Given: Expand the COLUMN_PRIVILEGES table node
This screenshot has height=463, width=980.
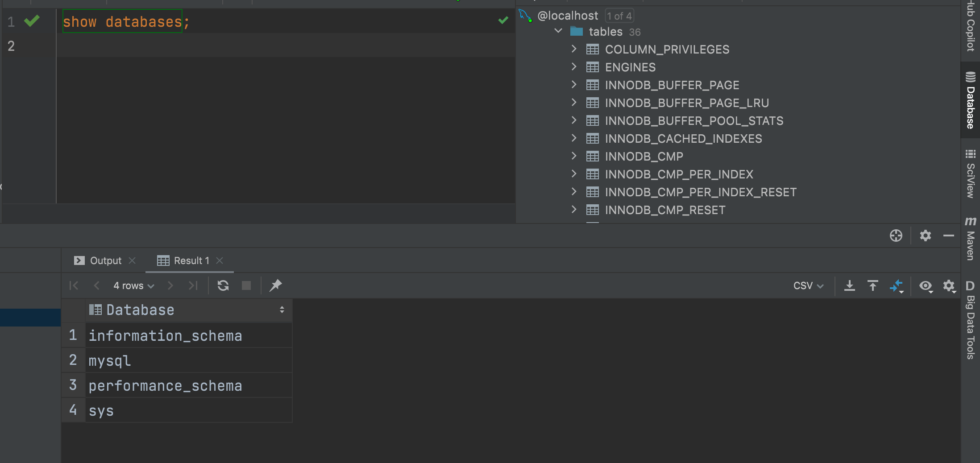Looking at the screenshot, I should click(574, 49).
